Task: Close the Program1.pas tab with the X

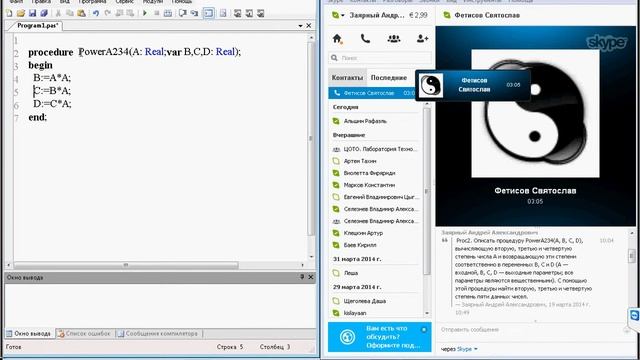Action: [x=309, y=26]
